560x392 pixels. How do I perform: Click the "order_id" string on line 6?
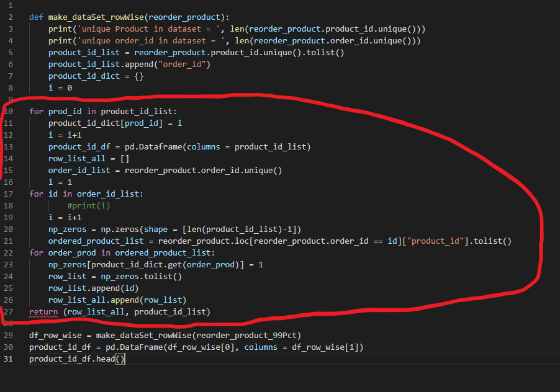pyautogui.click(x=182, y=65)
